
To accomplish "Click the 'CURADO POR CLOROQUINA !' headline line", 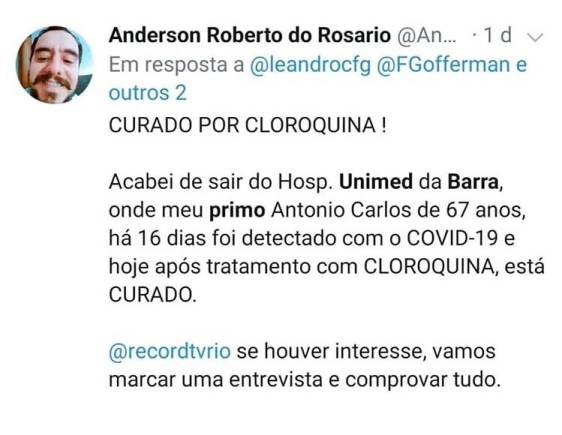I will (248, 125).
